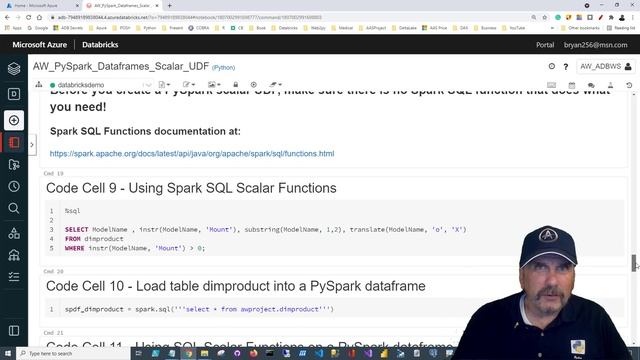Click the bryan256@msn.com account label

coord(596,45)
